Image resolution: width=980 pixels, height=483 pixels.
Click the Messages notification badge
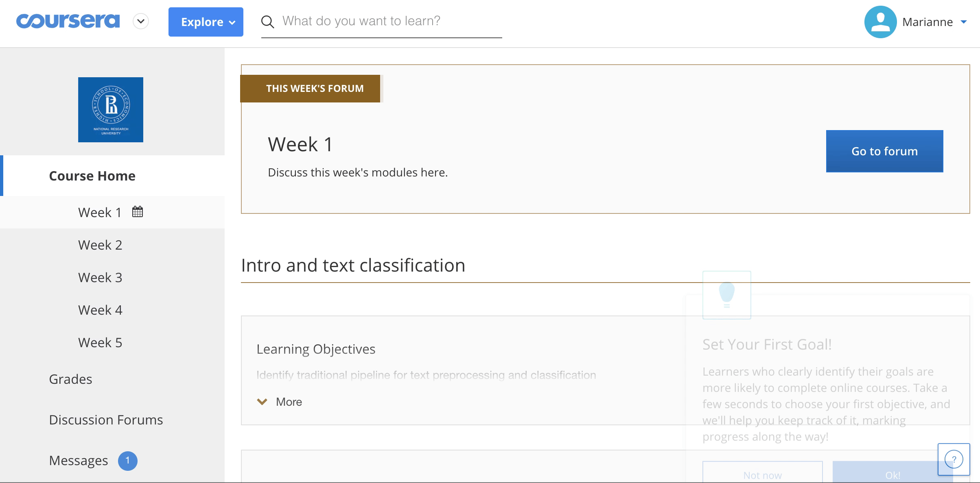click(x=127, y=461)
